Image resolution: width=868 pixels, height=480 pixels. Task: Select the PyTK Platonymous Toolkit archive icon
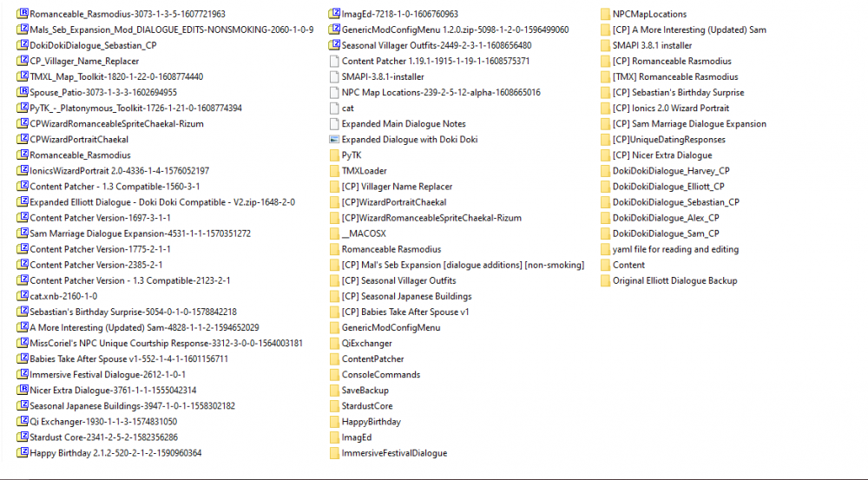[x=23, y=108]
